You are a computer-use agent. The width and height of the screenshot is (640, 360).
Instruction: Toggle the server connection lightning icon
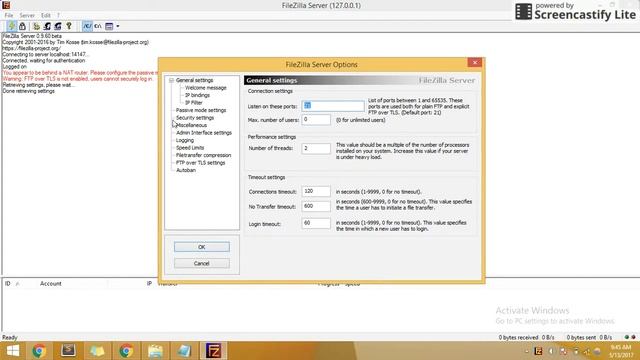tap(12, 26)
